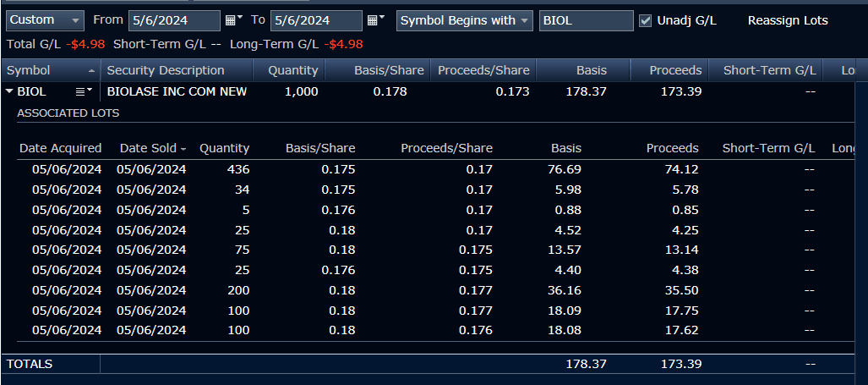The image size is (868, 385).
Task: Click the Proceeds/Share column header
Action: 483,71
